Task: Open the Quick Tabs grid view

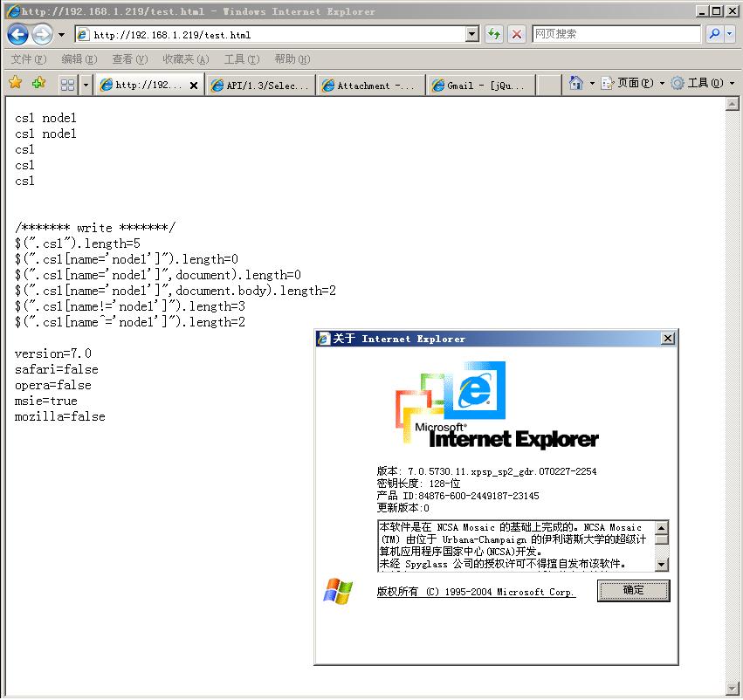Action: tap(67, 85)
